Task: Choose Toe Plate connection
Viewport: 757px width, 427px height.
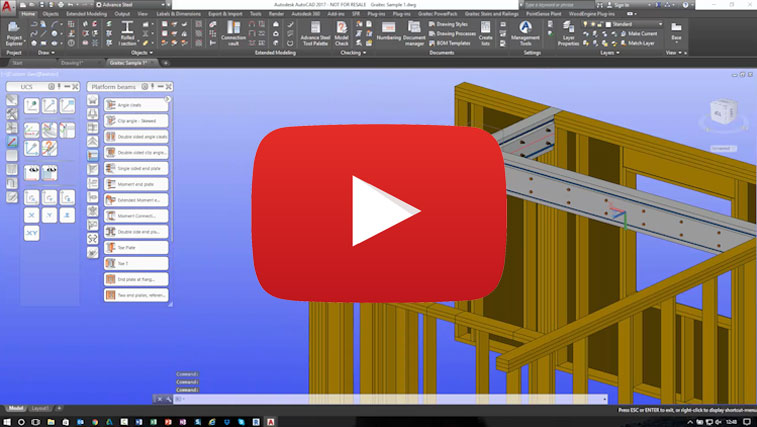Action: pos(136,247)
